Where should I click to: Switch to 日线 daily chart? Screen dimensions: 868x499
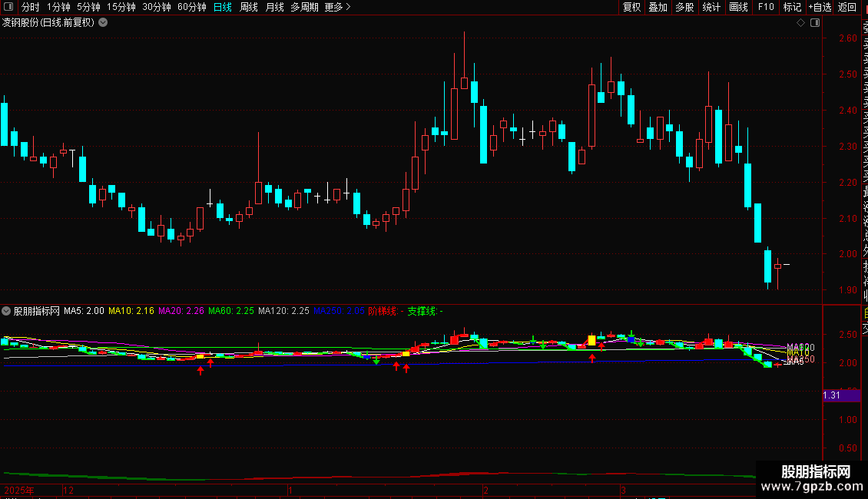(223, 7)
